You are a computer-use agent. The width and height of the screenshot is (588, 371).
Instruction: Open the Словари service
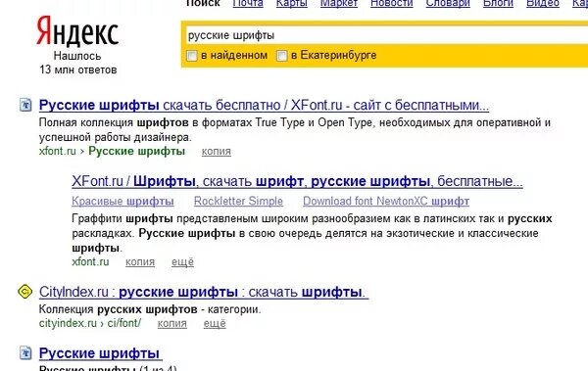coord(448,3)
